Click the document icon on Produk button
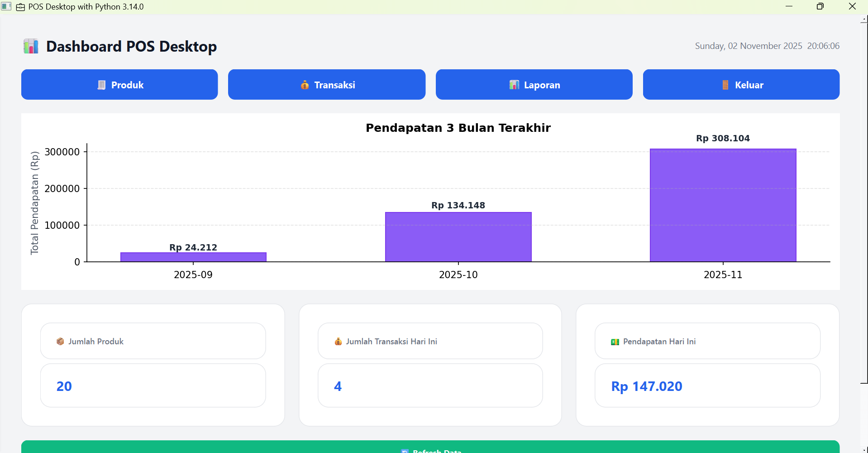868x453 pixels. (102, 85)
